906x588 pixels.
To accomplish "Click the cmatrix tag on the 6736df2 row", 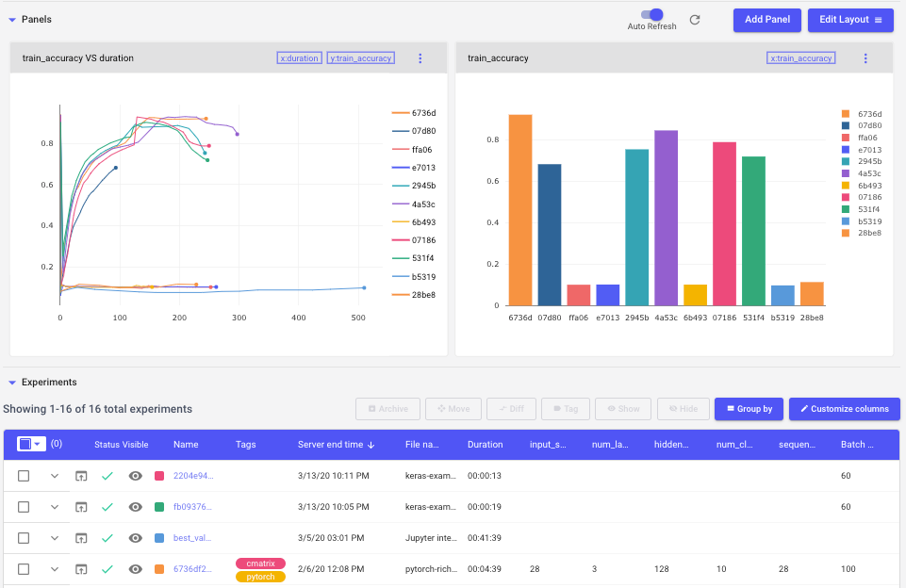I will coord(260,563).
